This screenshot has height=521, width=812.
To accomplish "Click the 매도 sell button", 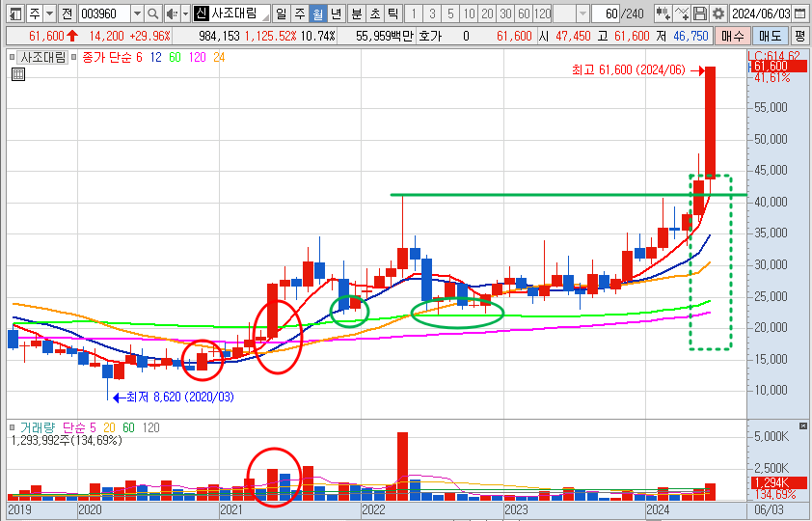I will [x=771, y=36].
